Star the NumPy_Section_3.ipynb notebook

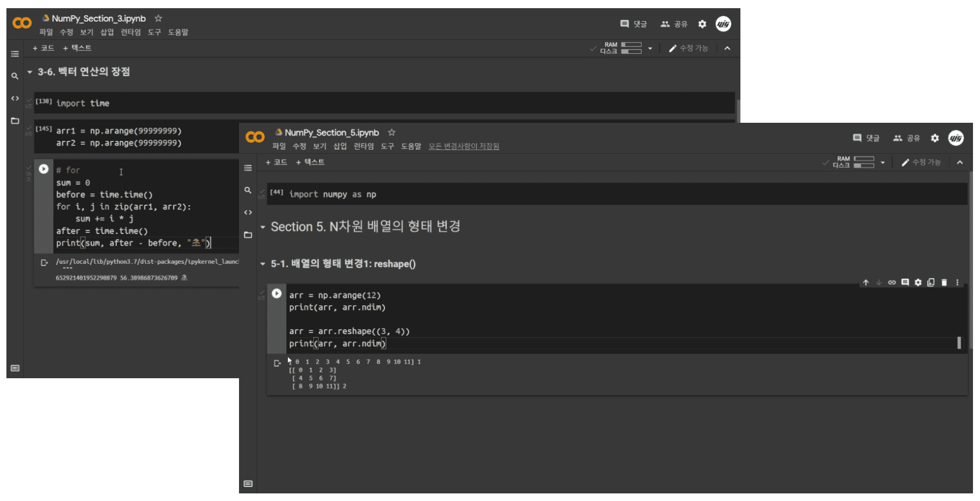pyautogui.click(x=158, y=19)
